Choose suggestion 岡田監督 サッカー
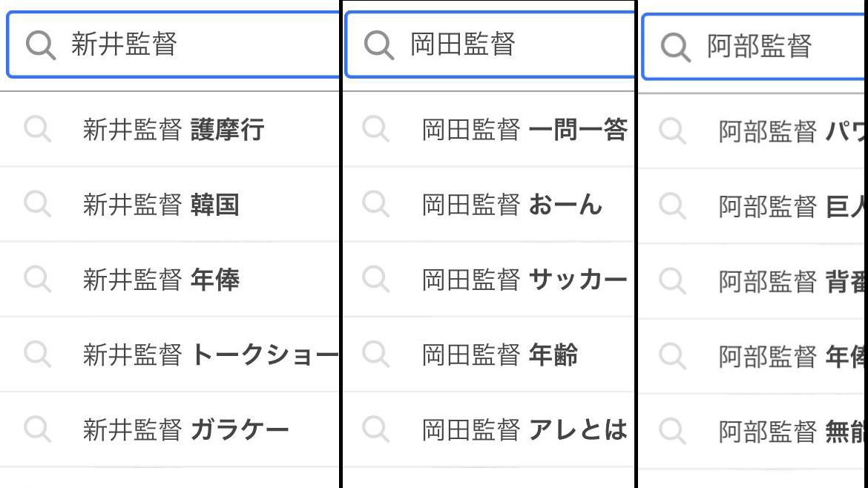This screenshot has width=868, height=488. [x=524, y=280]
